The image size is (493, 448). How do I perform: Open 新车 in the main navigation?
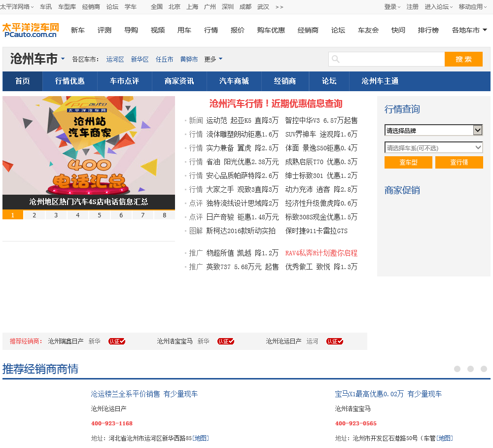click(78, 30)
